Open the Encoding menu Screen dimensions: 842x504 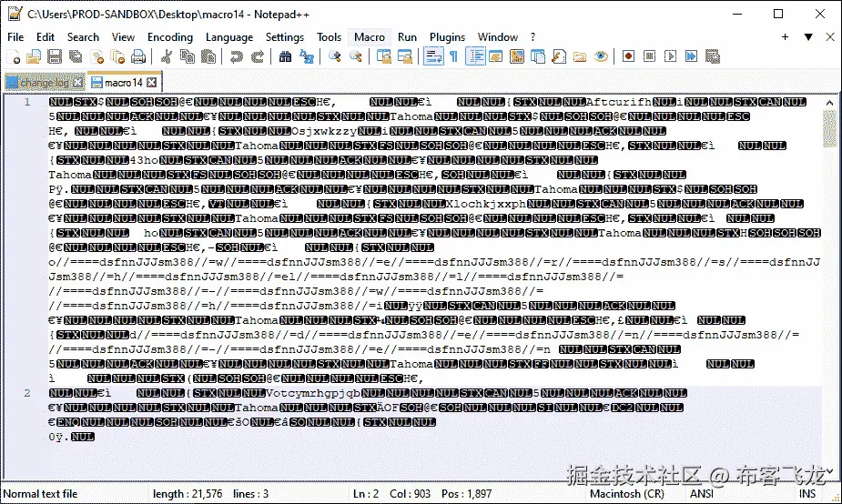[169, 37]
